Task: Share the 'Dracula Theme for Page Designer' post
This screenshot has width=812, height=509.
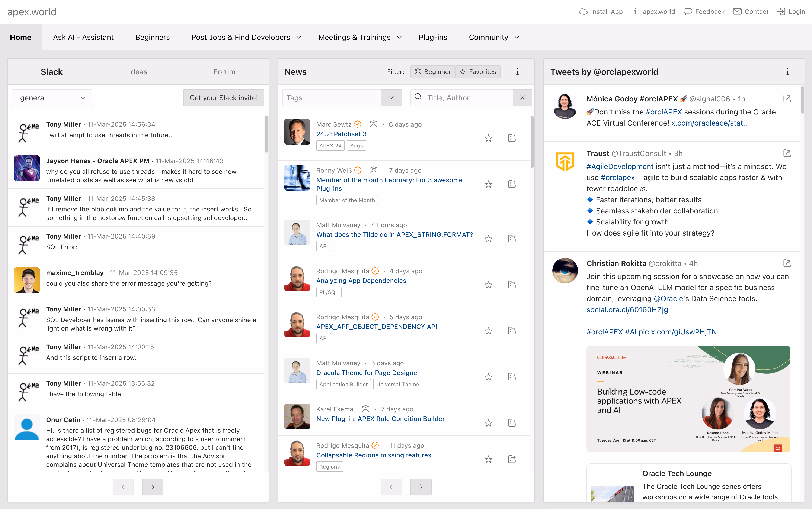Action: [x=512, y=377]
